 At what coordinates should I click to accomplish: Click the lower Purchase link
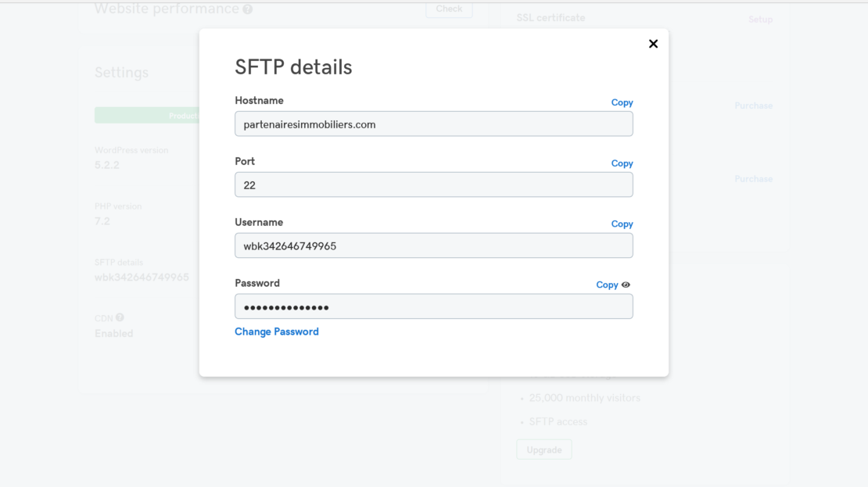753,179
